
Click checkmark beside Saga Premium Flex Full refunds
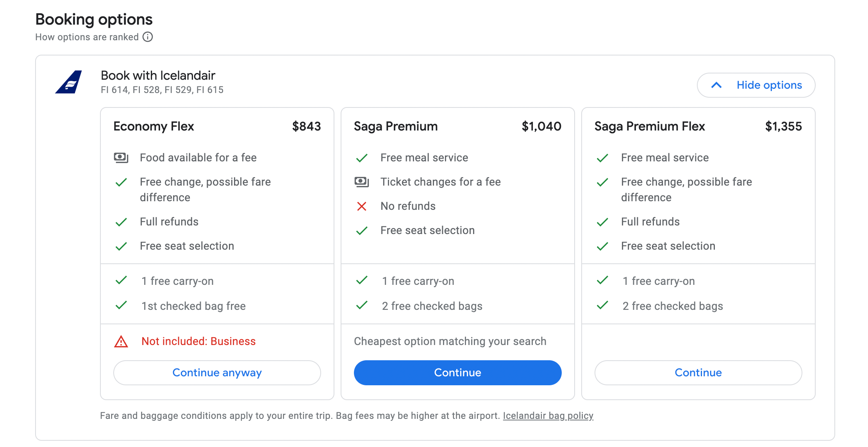point(602,222)
